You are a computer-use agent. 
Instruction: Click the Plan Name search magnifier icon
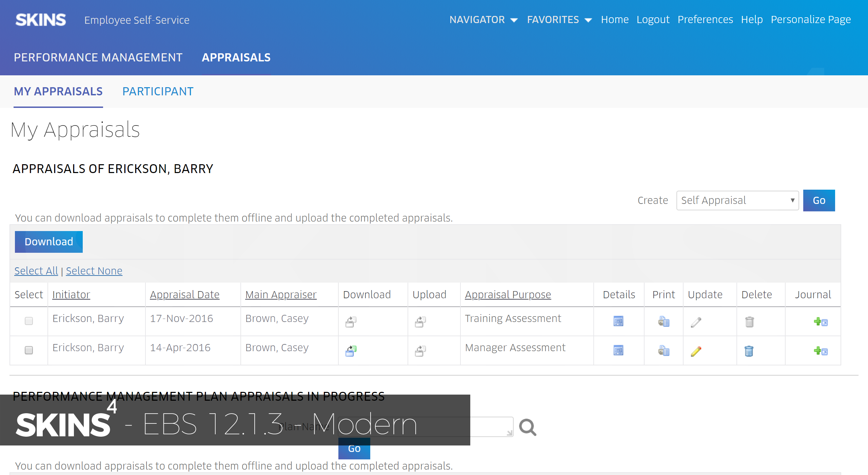[528, 427]
